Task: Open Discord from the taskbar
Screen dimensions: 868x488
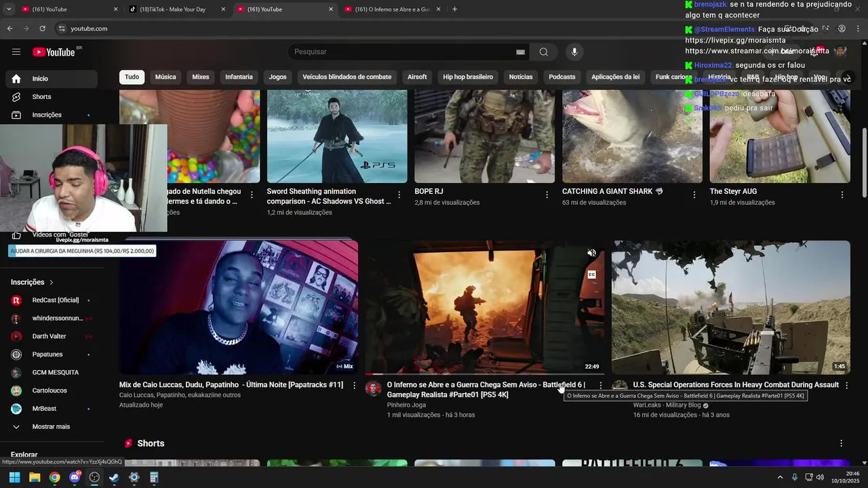Action: coord(75,477)
